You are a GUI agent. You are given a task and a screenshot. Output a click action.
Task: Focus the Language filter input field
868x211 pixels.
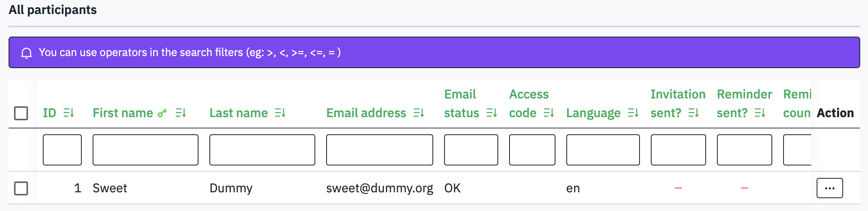click(603, 150)
